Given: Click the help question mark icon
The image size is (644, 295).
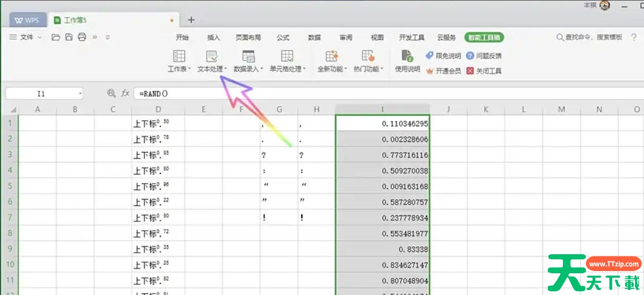Looking at the screenshot, I should 634,37.
